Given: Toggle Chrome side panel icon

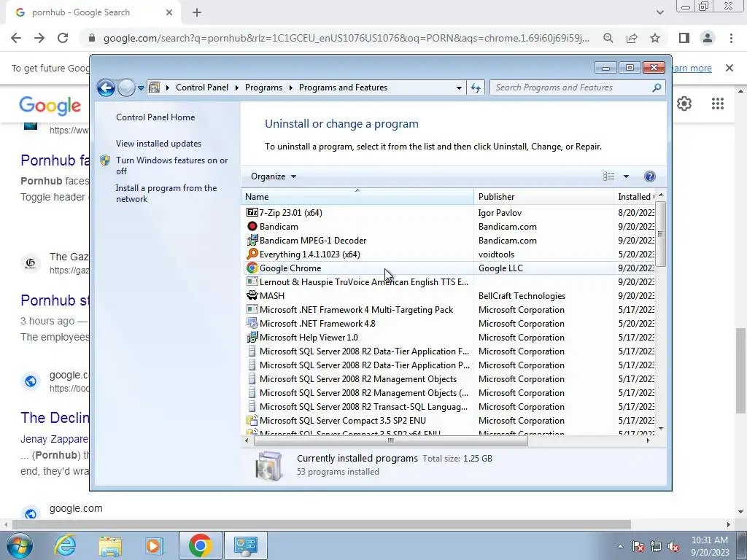Looking at the screenshot, I should [x=684, y=38].
